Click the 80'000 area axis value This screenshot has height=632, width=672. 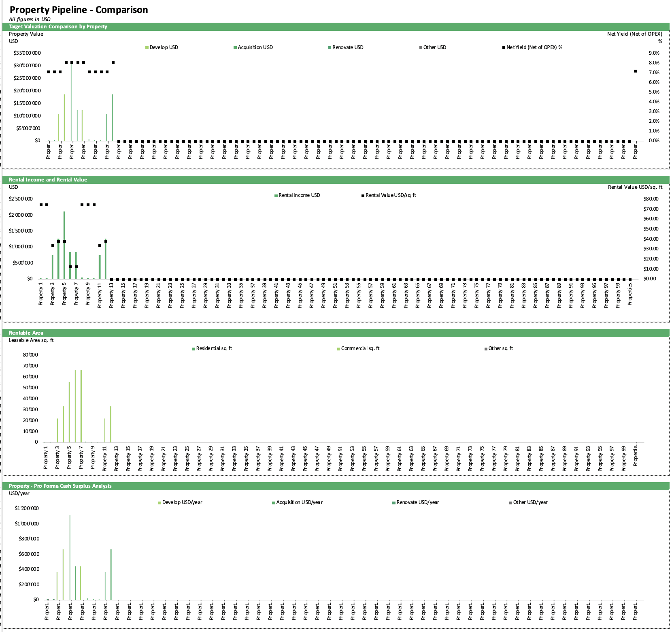30,355
